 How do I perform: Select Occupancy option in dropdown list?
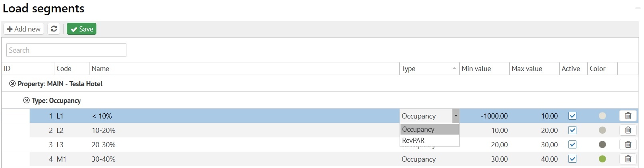coord(418,129)
